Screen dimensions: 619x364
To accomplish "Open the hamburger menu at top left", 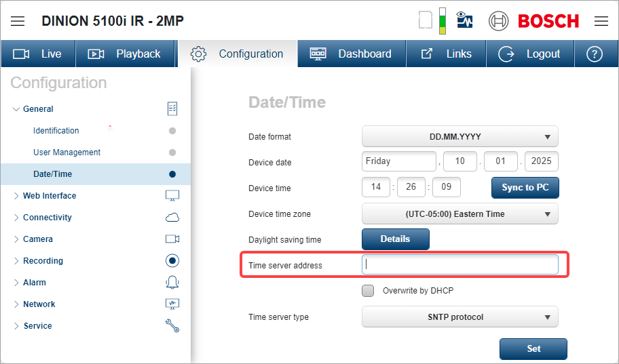I will [x=18, y=21].
